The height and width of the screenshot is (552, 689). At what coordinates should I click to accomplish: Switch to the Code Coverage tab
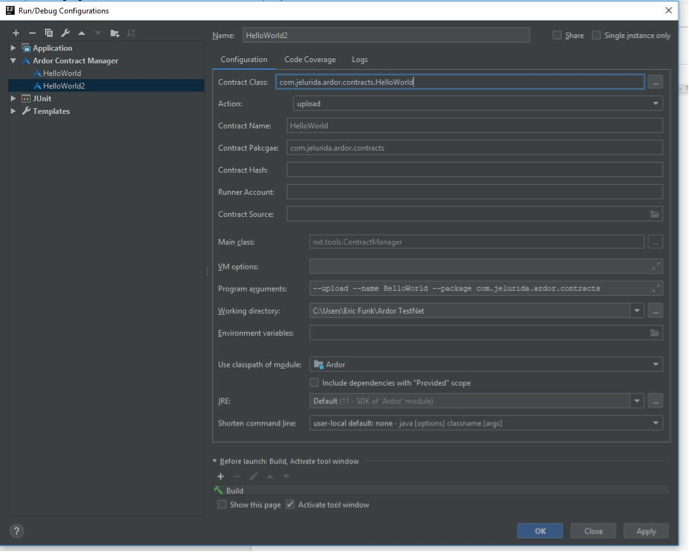tap(310, 59)
